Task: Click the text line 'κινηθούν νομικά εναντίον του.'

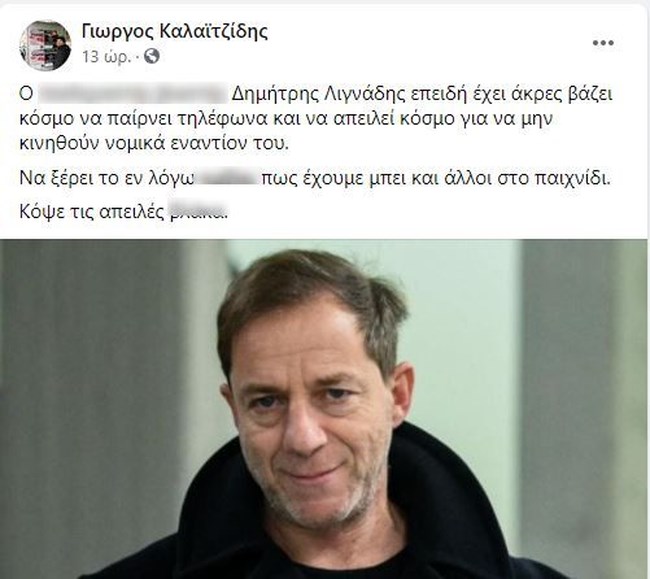Action: [153, 143]
